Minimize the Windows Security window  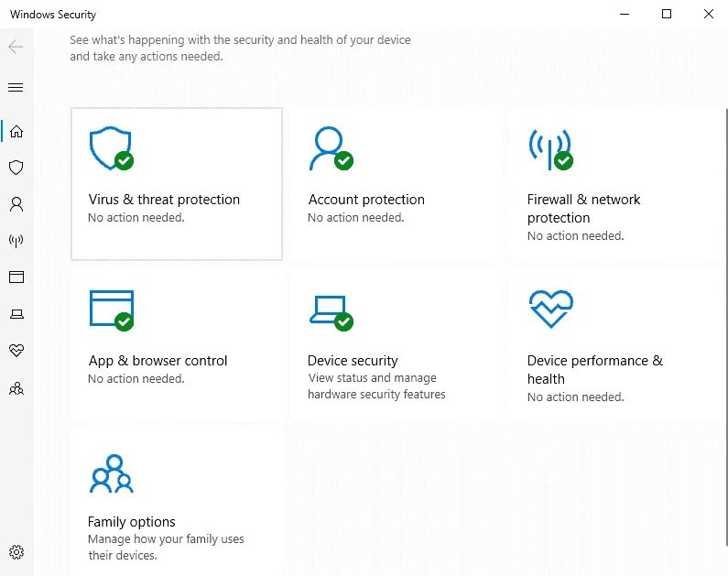tap(625, 14)
